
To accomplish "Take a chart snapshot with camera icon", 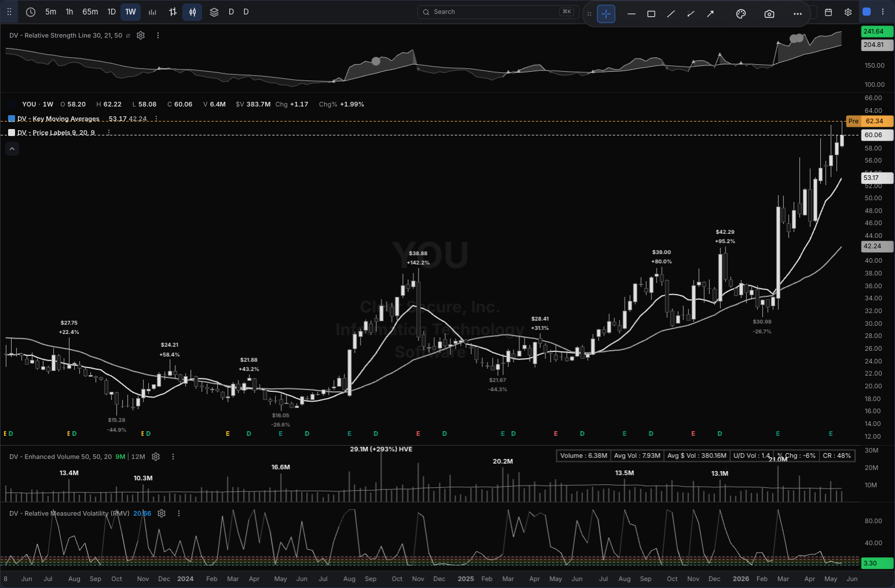I will 769,13.
